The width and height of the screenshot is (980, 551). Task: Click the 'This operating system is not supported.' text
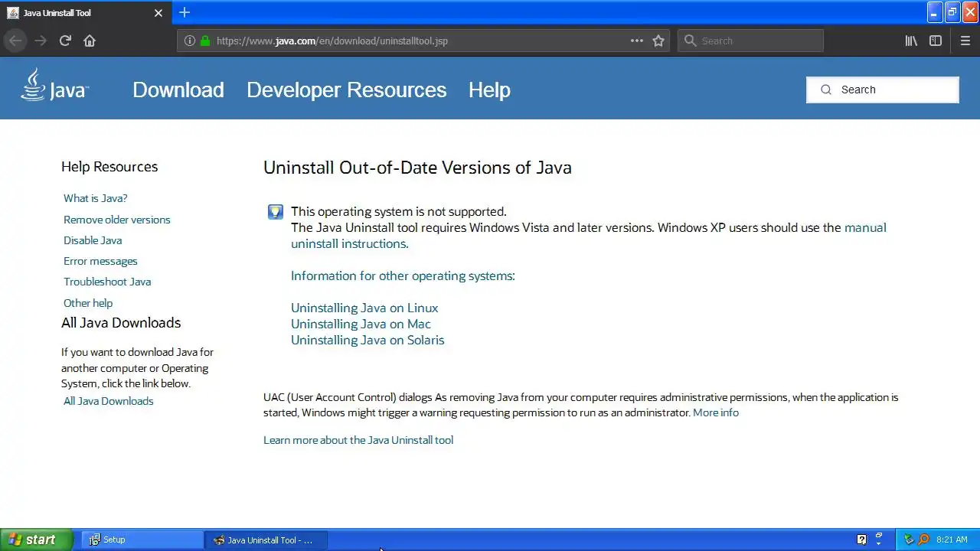coord(399,211)
